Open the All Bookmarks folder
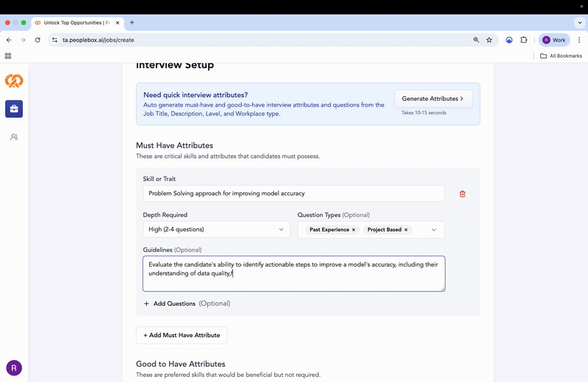Image resolution: width=588 pixels, height=382 pixels. 561,56
